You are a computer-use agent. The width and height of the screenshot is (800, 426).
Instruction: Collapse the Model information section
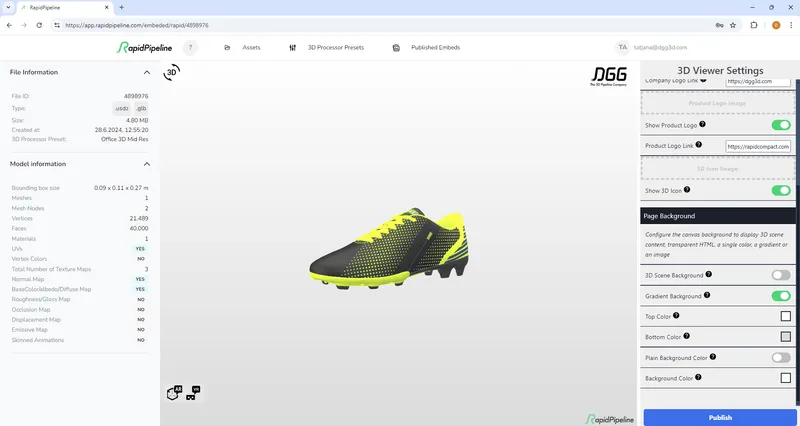[x=147, y=164]
